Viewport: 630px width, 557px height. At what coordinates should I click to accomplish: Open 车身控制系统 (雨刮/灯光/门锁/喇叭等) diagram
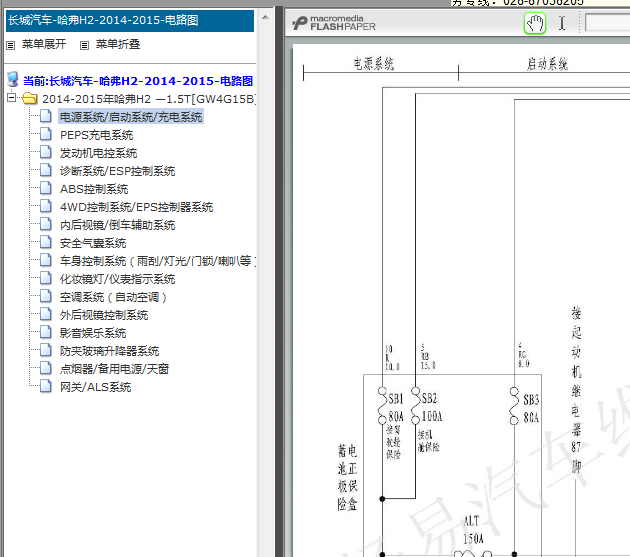[158, 261]
